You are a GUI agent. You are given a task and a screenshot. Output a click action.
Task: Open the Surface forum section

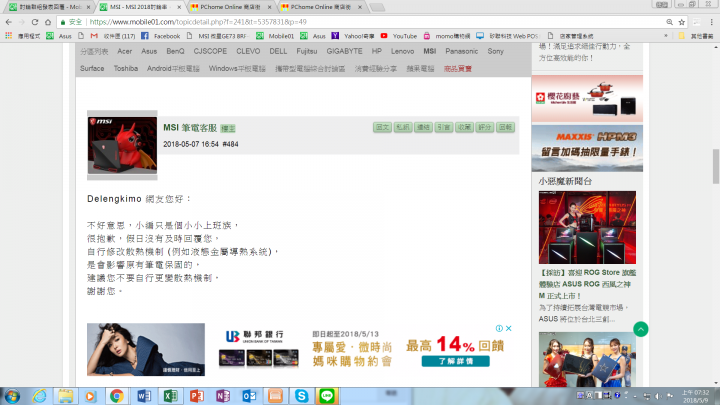pos(92,68)
